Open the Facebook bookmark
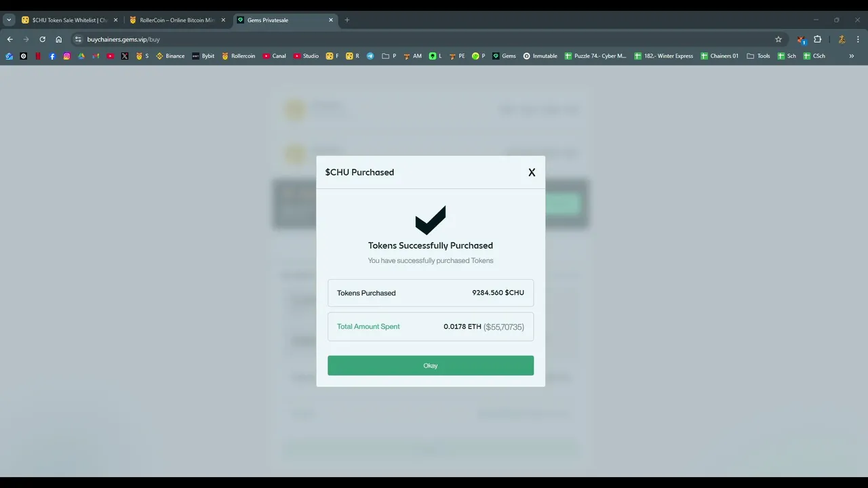This screenshot has height=488, width=868. 52,56
